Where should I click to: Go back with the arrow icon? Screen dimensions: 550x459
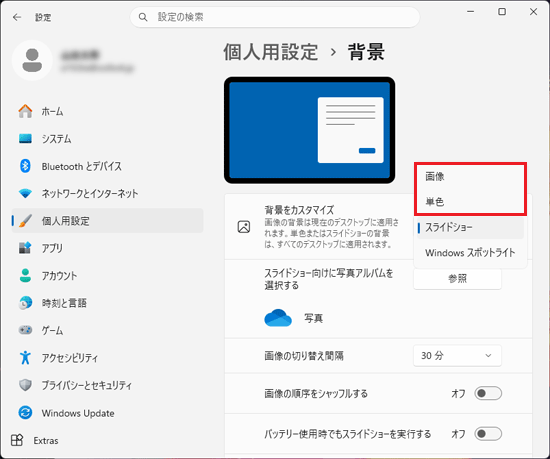coord(16,17)
